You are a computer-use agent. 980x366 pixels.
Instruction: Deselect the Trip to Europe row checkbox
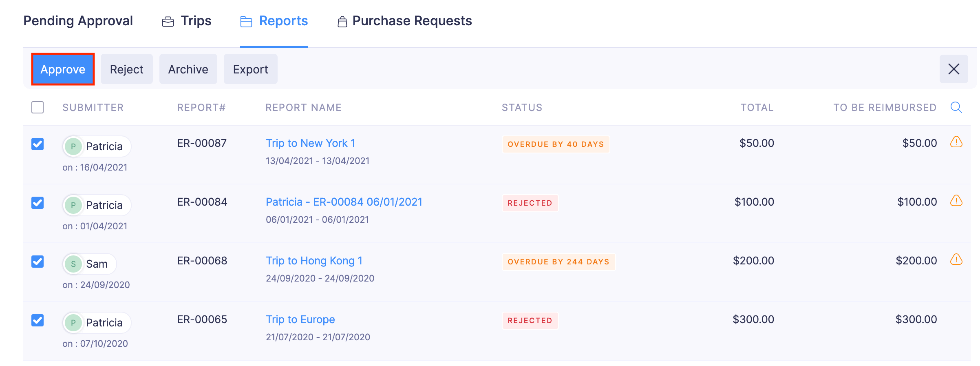[x=38, y=320]
